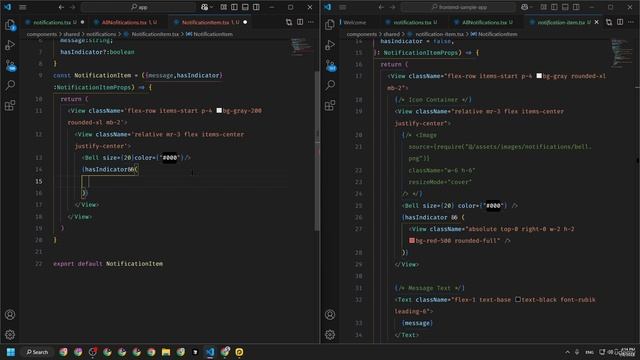Open Welcome tab in right window

click(x=353, y=22)
